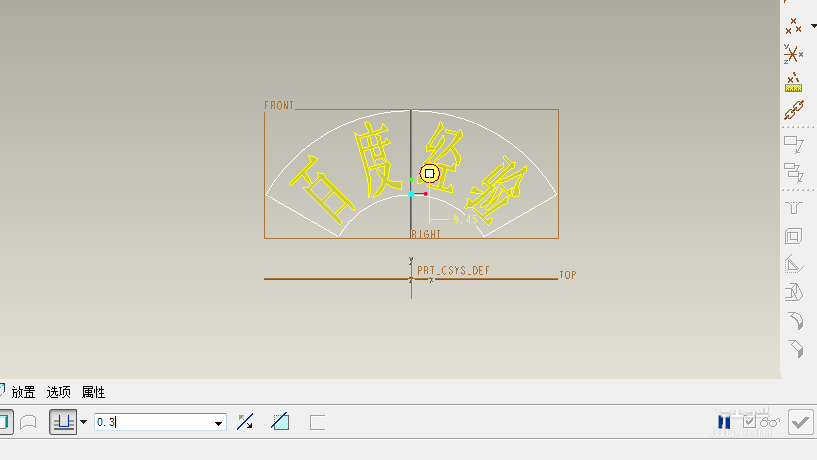Select the FRONT datum plane label
The image size is (817, 460).
(x=279, y=106)
